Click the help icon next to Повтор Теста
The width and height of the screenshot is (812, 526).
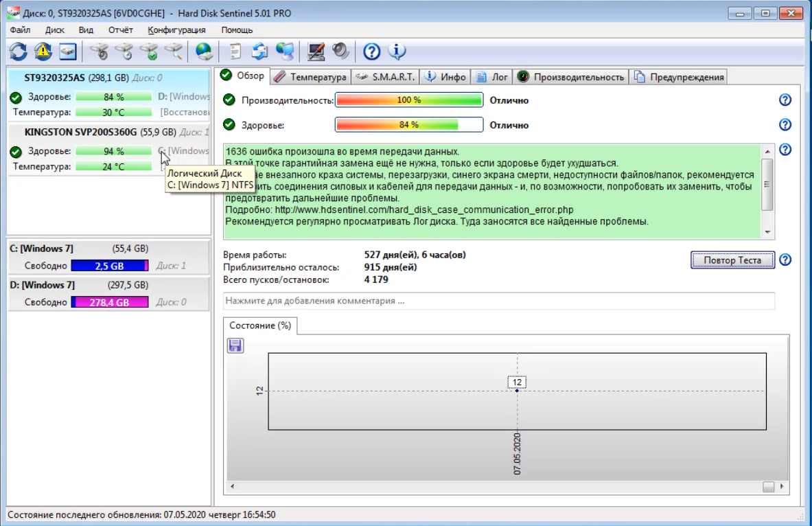click(x=785, y=260)
